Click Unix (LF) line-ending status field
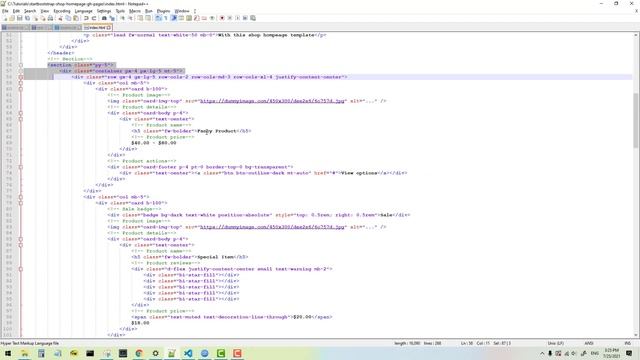The height and width of the screenshot is (360, 640). [556, 343]
